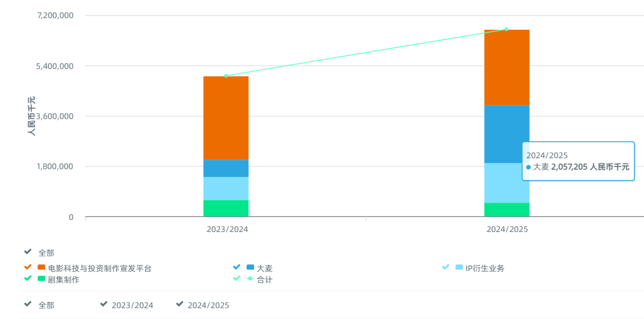Uncheck the 大麦 series checkmark
The image size is (644, 319).
(x=237, y=268)
